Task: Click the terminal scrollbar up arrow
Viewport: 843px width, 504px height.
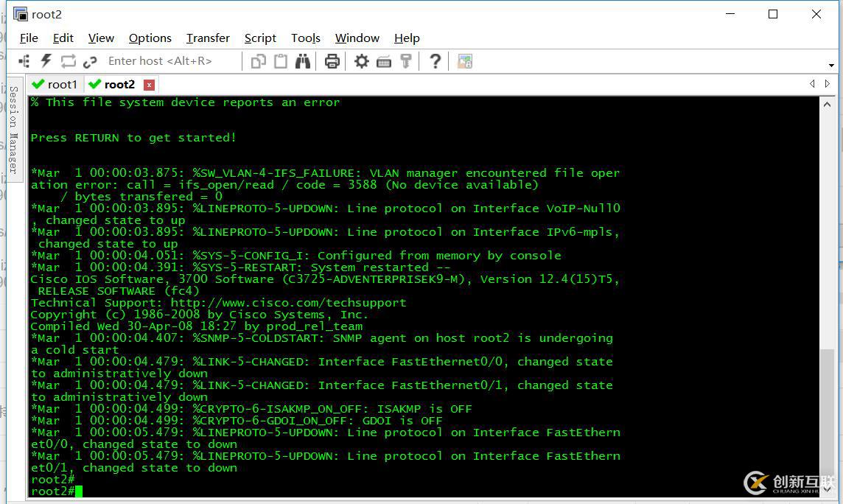Action: pos(827,105)
